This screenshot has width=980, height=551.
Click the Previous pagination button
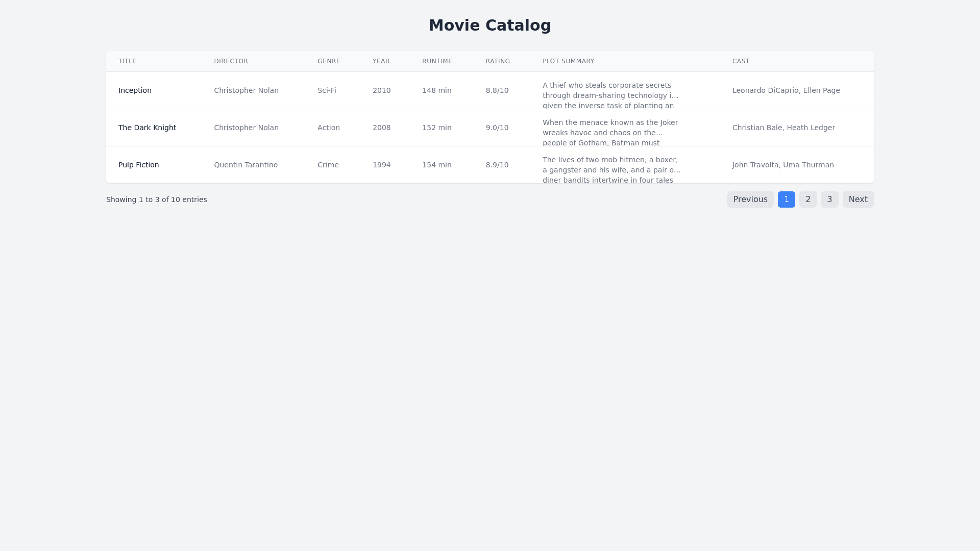[x=750, y=199]
